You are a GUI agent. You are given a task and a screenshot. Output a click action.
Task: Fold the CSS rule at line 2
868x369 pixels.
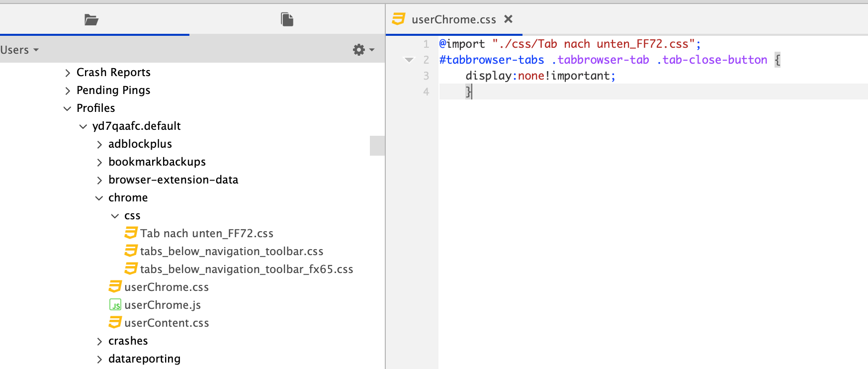click(x=409, y=60)
